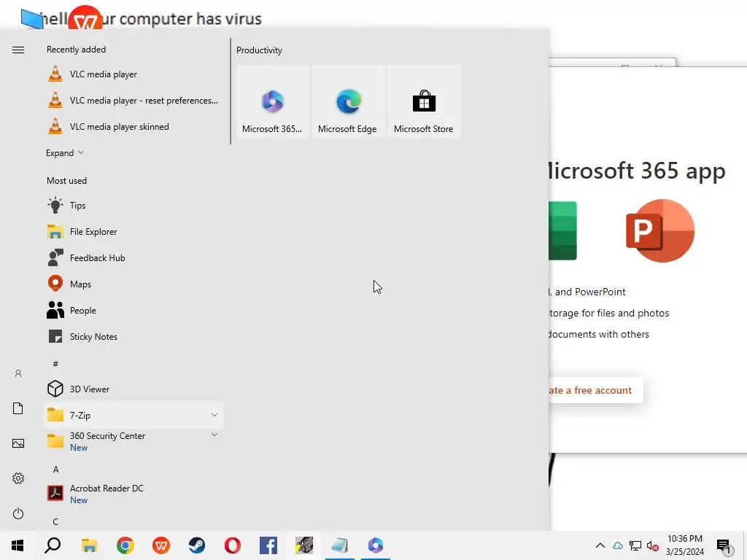
Task: Open the People app
Action: click(x=133, y=311)
